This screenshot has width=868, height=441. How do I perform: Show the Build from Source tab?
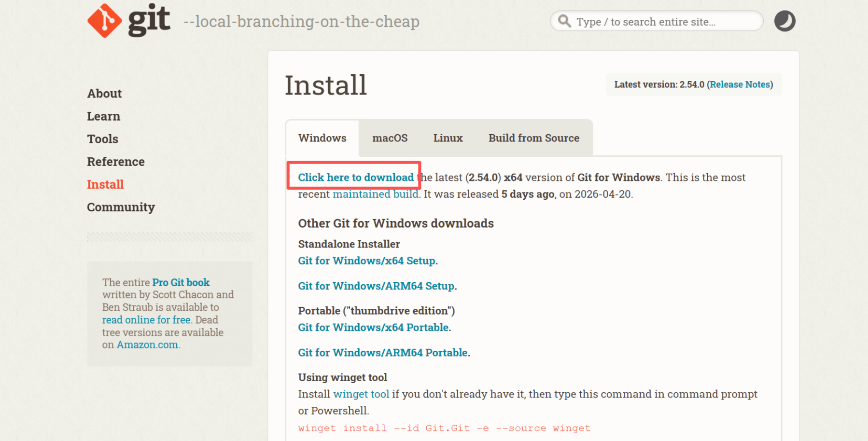(534, 138)
